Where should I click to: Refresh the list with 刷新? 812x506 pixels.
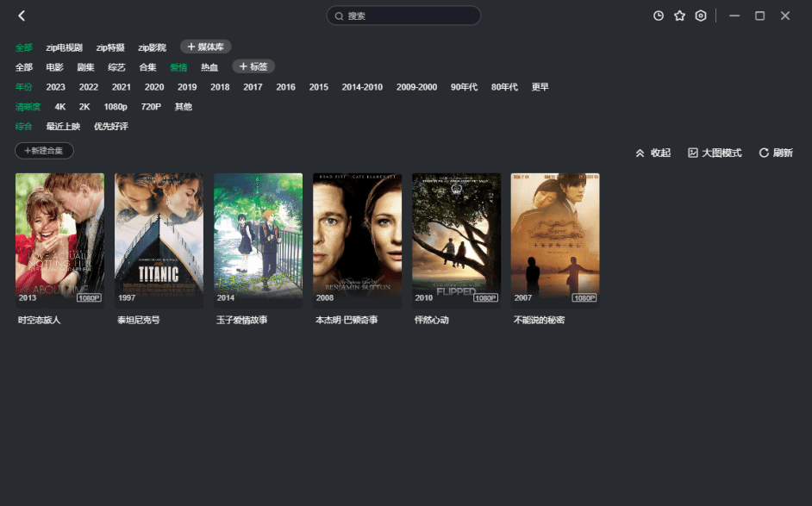point(776,153)
